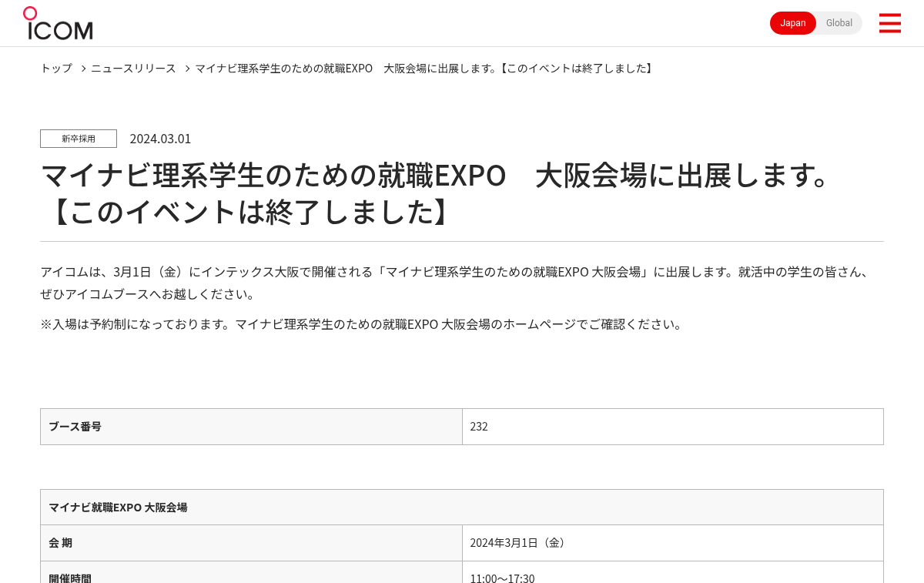Go to トップ breadcrumb link
The width and height of the screenshot is (924, 583).
tap(56, 69)
